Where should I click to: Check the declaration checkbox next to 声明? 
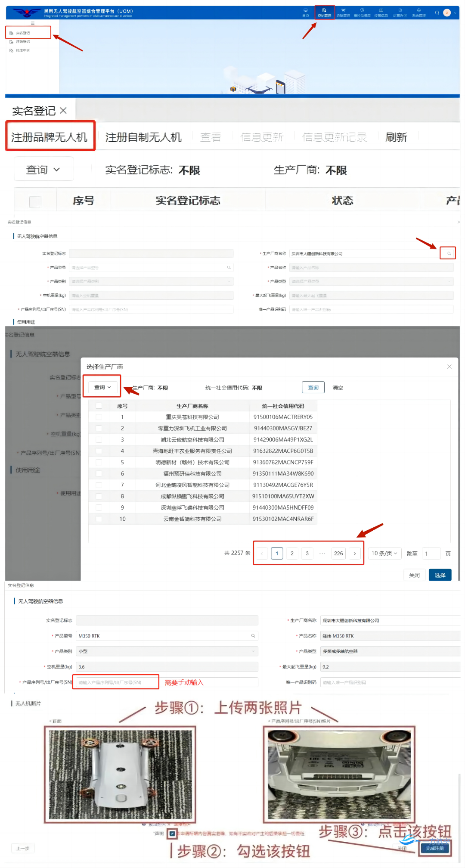pyautogui.click(x=172, y=834)
